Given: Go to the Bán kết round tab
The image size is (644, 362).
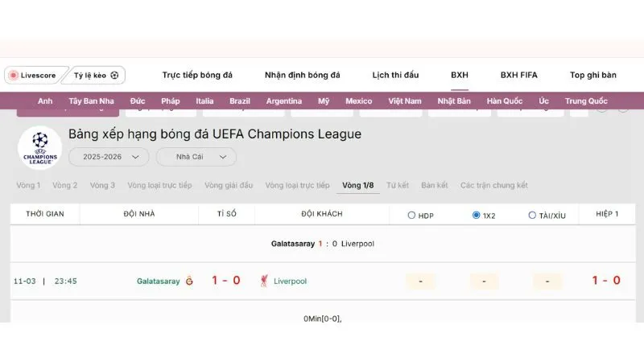Looking at the screenshot, I should tap(435, 185).
